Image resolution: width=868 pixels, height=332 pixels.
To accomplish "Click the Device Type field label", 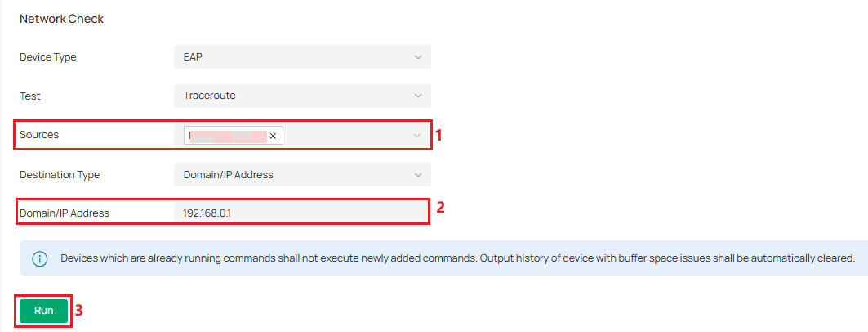I will (x=47, y=57).
